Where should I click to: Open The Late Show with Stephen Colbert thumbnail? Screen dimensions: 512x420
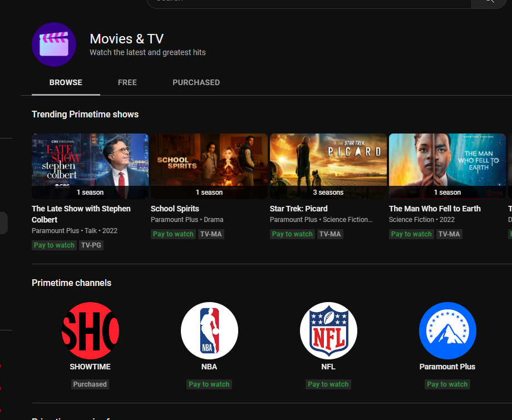90,166
